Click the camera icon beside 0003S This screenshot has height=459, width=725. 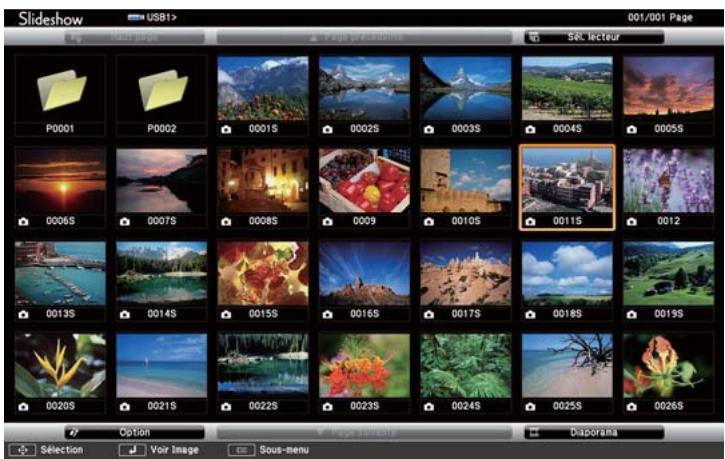(429, 129)
